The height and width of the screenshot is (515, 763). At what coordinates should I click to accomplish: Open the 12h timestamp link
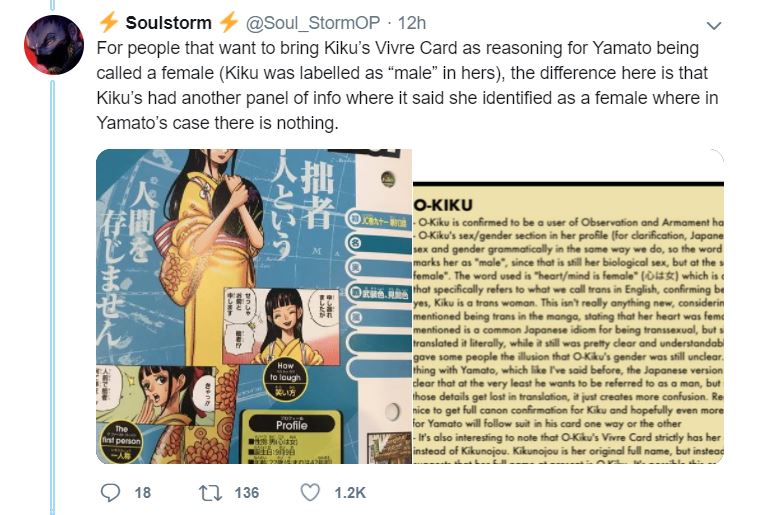pyautogui.click(x=412, y=23)
